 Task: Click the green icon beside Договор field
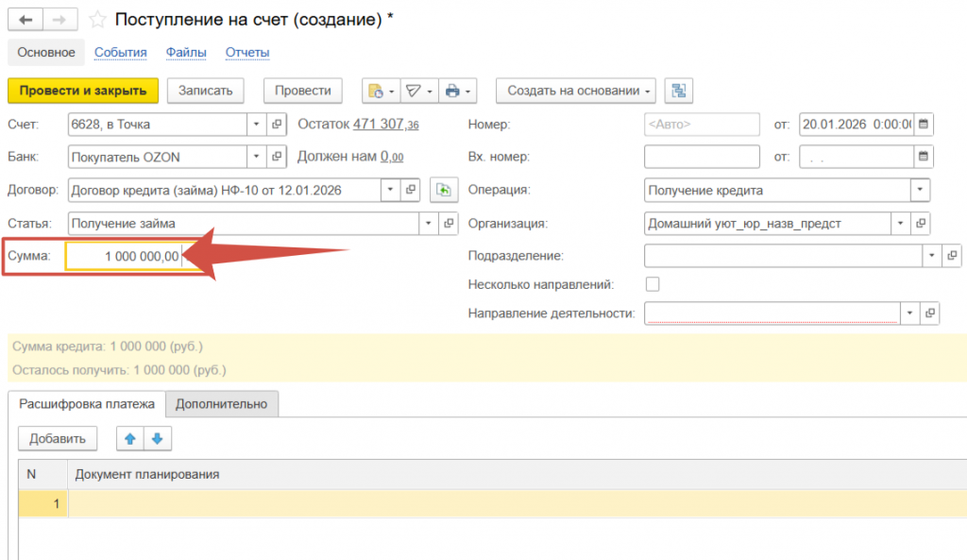pos(443,190)
